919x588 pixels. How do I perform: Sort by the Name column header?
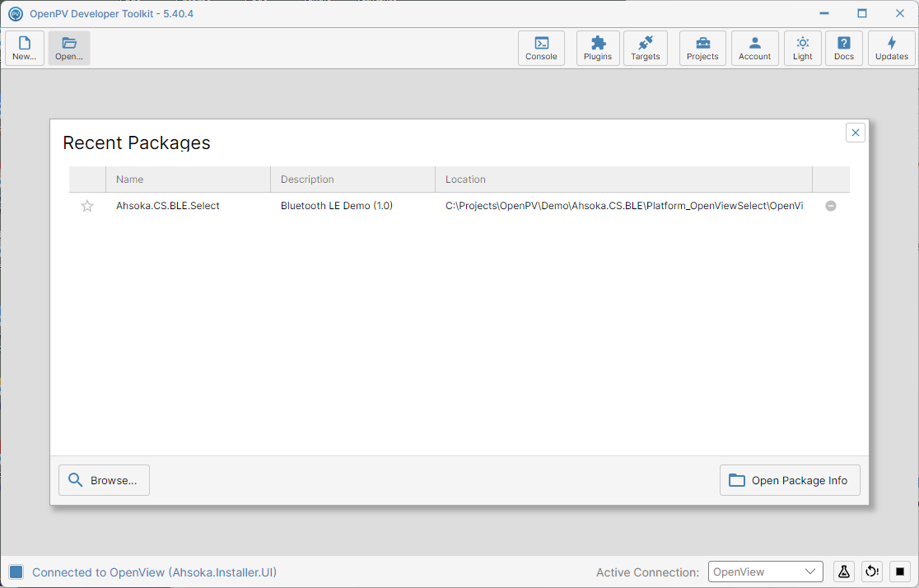pos(188,180)
